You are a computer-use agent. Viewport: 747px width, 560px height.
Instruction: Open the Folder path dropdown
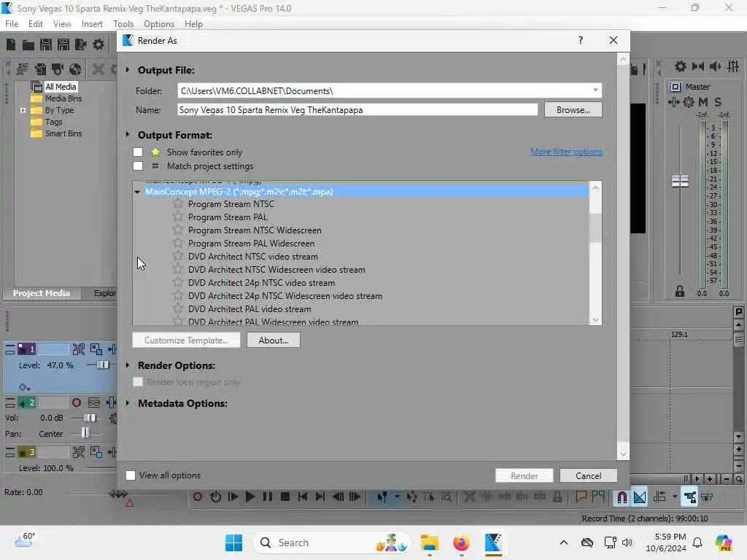(595, 90)
